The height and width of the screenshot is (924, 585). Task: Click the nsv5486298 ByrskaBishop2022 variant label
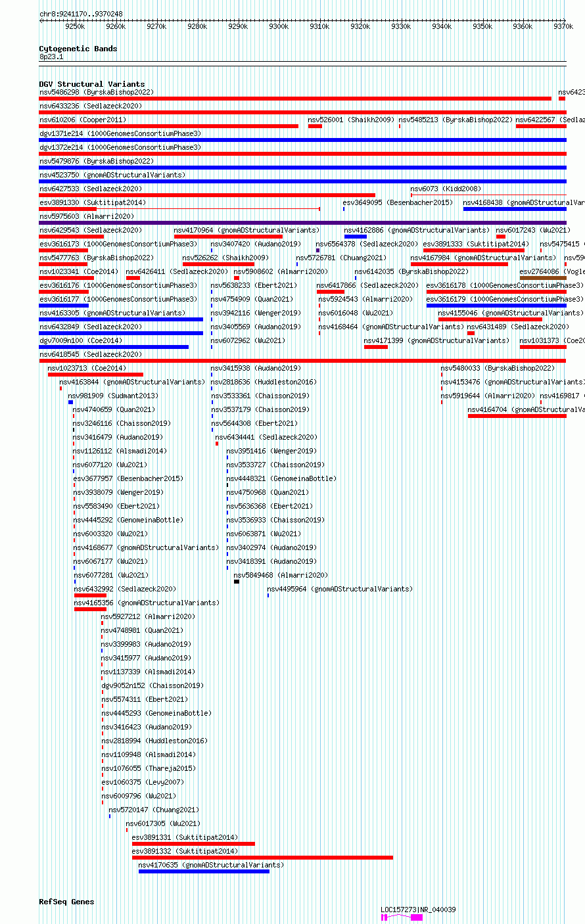point(96,92)
